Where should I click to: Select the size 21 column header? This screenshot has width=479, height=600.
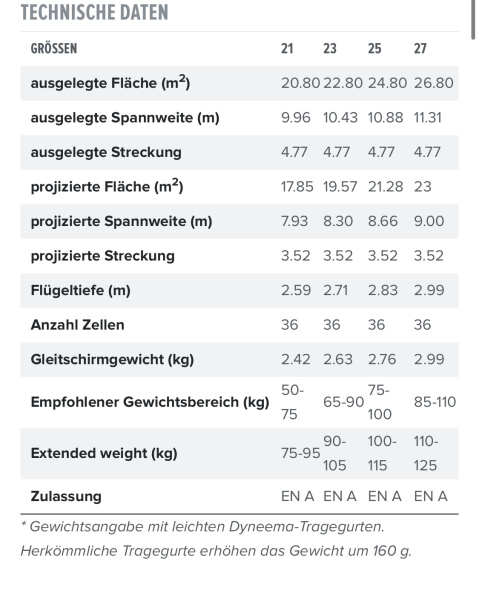point(287,49)
